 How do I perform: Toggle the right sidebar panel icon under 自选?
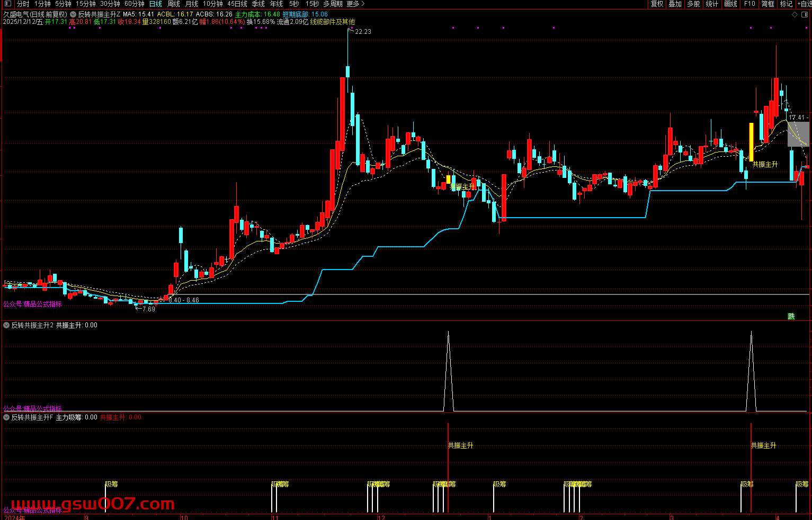point(805,15)
